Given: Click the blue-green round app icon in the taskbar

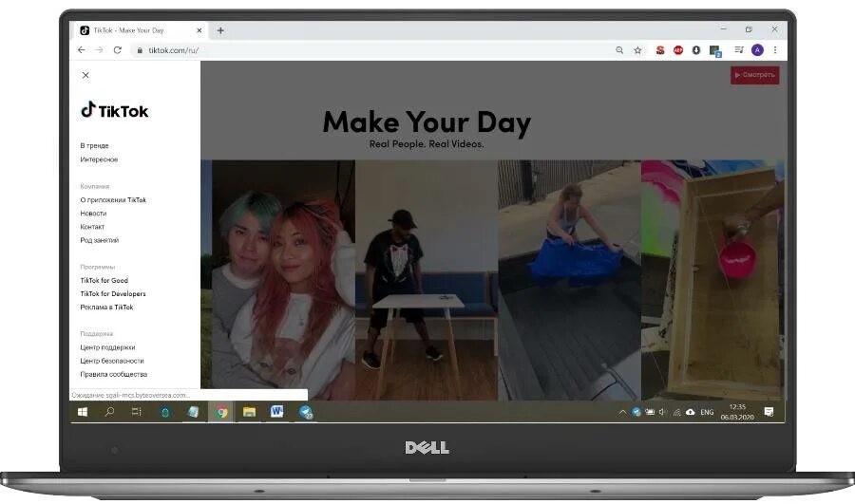Looking at the screenshot, I should (165, 413).
